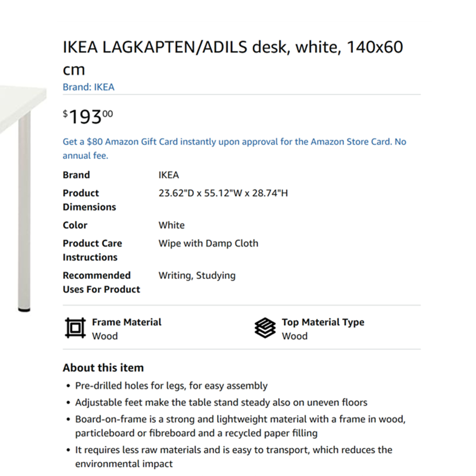The width and height of the screenshot is (476, 476).
Task: Click the Board-on-frame description bullet
Action: 240,426
